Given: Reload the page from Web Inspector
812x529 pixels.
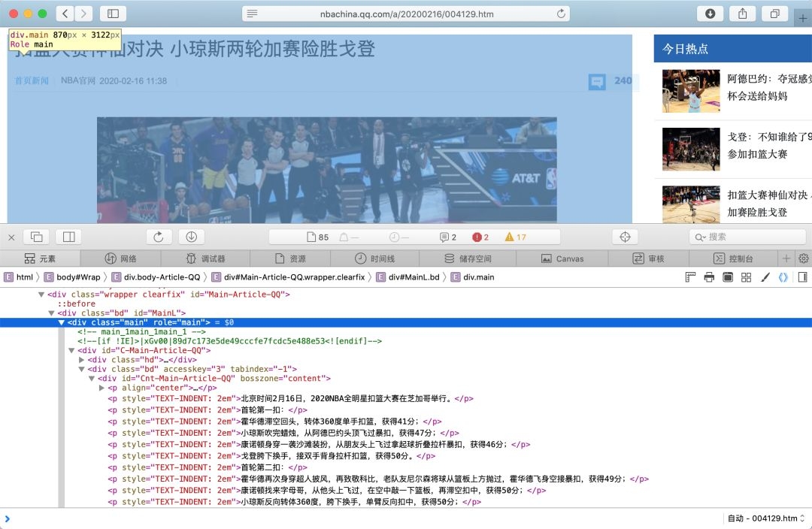Looking at the screenshot, I should [x=159, y=237].
